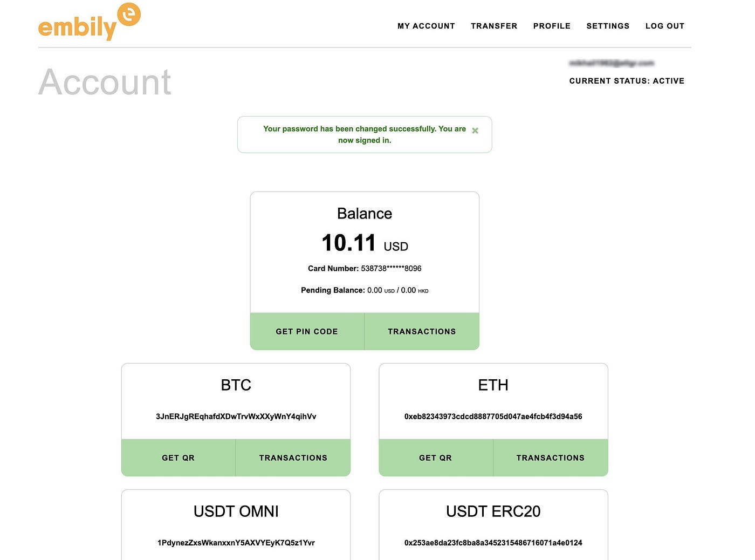Click GET QR for the ETH wallet
The width and height of the screenshot is (755, 560).
click(x=435, y=457)
